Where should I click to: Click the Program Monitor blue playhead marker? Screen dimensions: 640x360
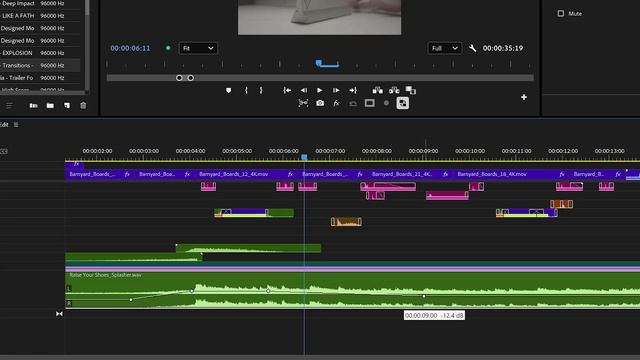click(319, 62)
